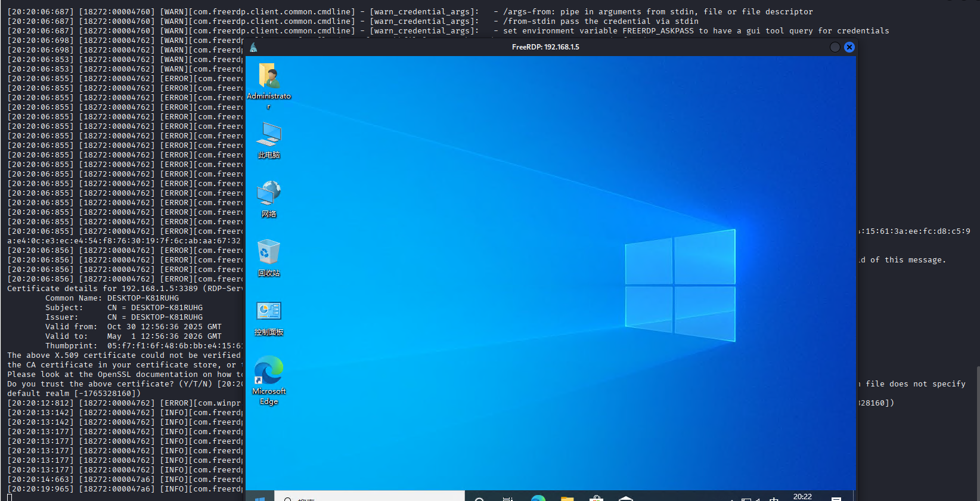Click the 'file does not specify' text at right
Viewport: 980px width, 501px height.
tap(916, 384)
